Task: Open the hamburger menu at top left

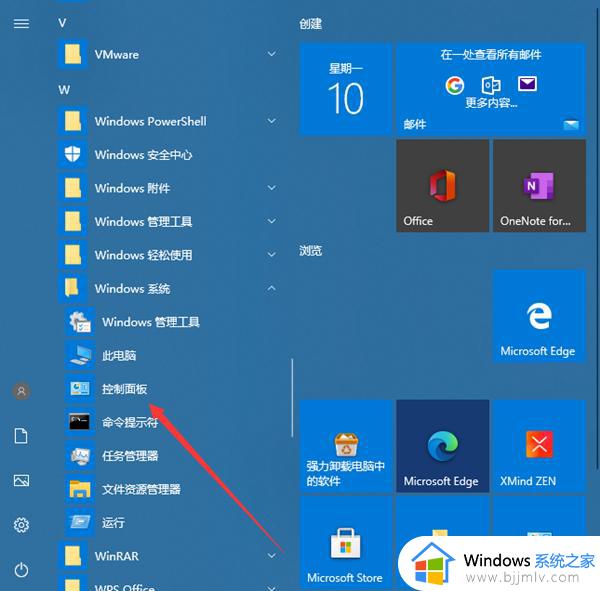Action: [x=21, y=24]
